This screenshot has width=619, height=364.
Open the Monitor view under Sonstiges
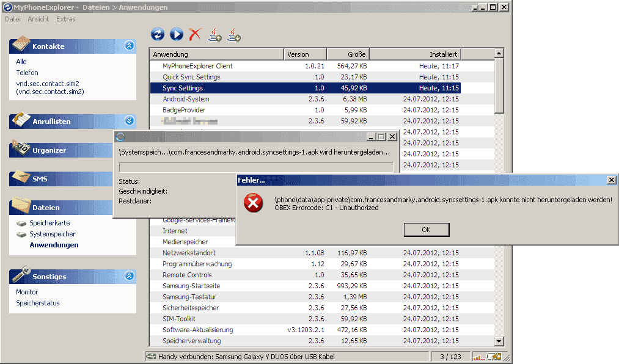[27, 292]
